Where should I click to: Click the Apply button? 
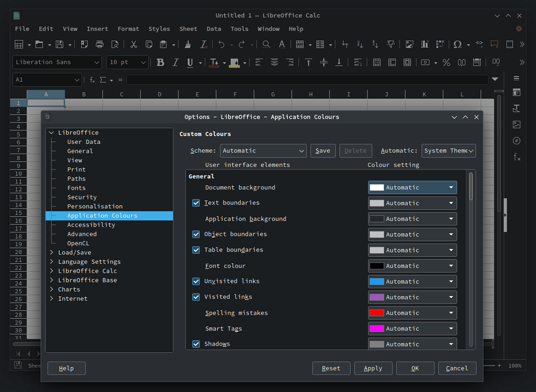point(373,368)
